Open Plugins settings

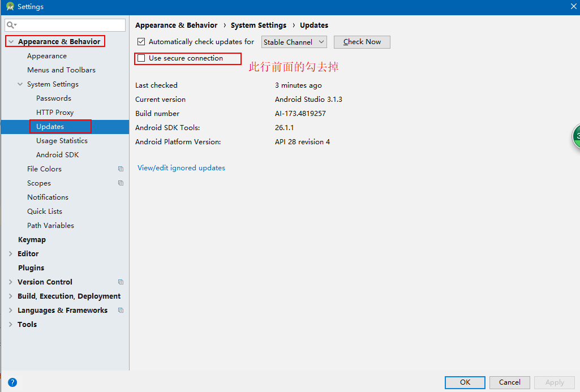point(31,268)
